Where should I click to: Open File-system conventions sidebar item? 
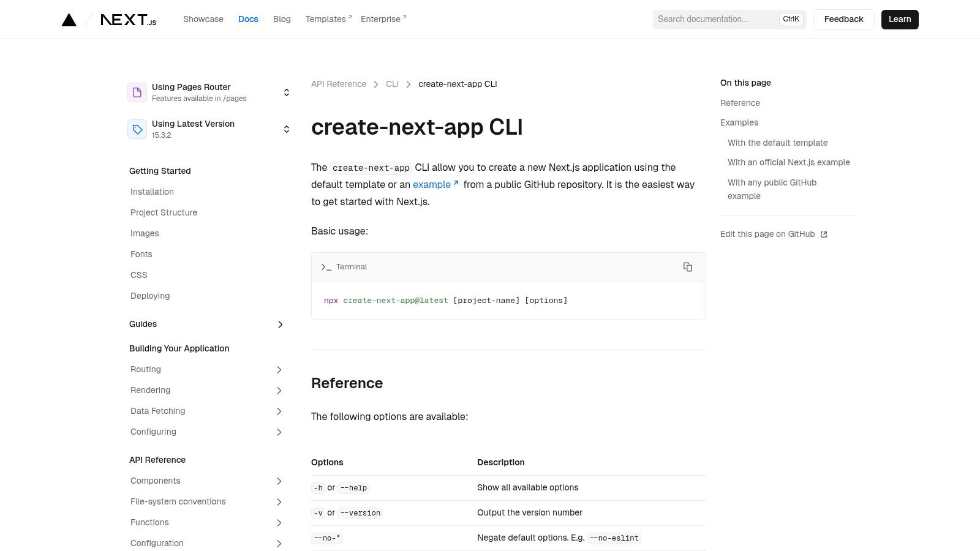[x=178, y=501]
